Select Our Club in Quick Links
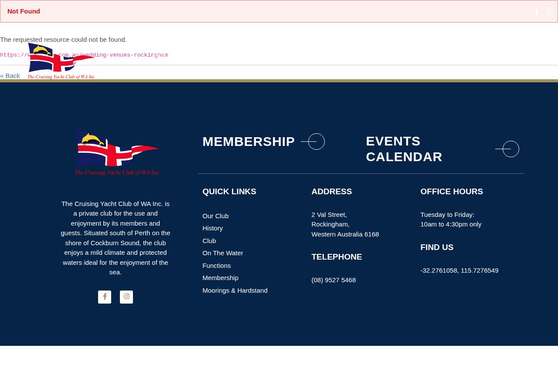The width and height of the screenshot is (558, 392). point(215,216)
